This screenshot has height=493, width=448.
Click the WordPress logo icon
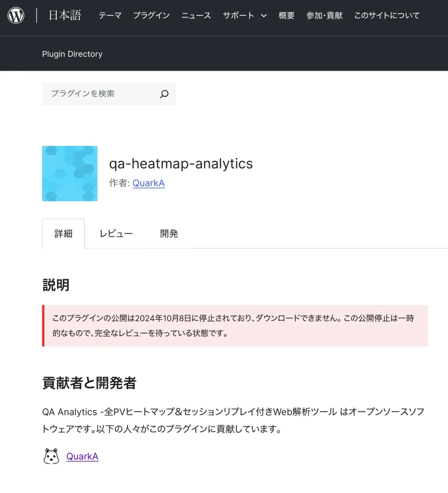click(x=16, y=15)
